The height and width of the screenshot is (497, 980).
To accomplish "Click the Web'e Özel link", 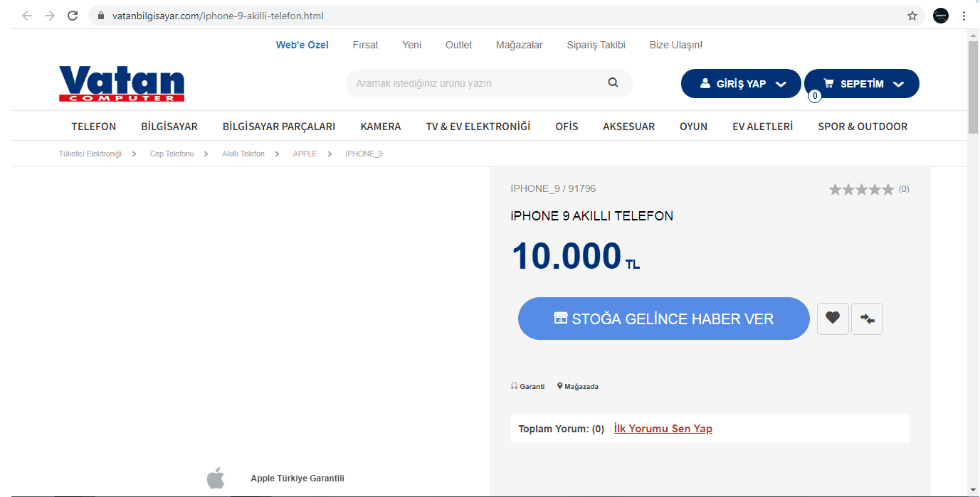I will pyautogui.click(x=302, y=45).
